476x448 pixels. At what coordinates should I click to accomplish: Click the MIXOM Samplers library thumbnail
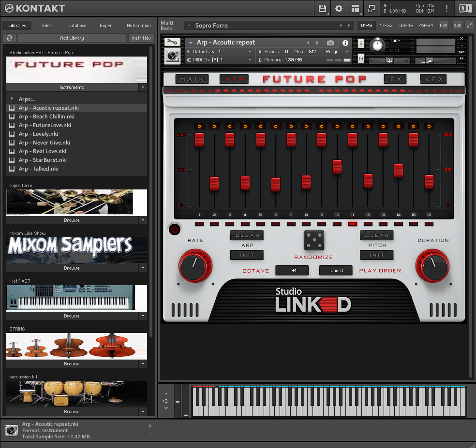[x=76, y=250]
